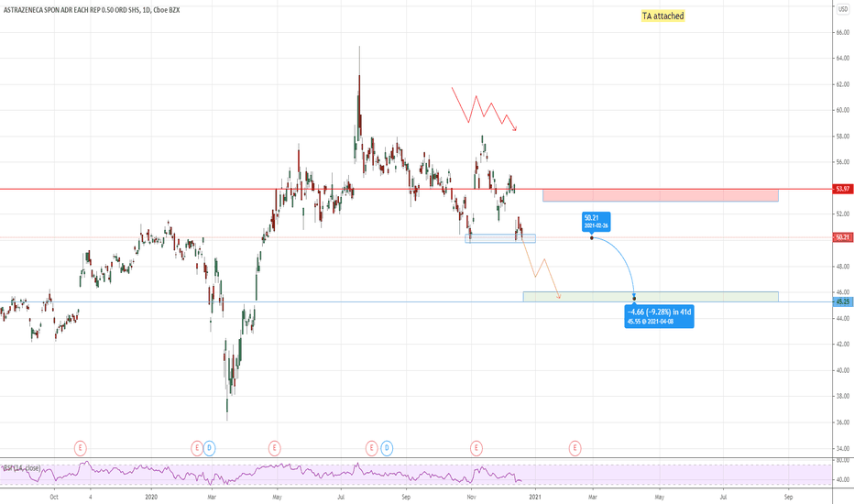
Task: Click the 62.00 price axis value
Action: [x=843, y=84]
